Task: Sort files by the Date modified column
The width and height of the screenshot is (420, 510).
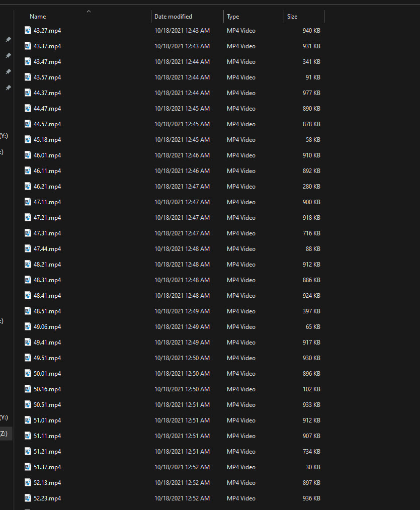Action: click(173, 16)
